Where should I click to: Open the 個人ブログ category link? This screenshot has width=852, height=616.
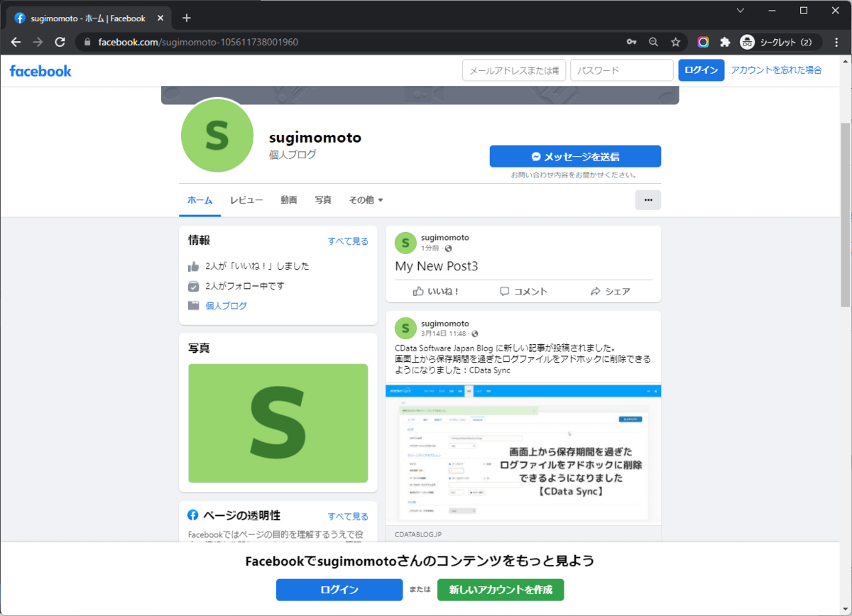click(x=226, y=306)
